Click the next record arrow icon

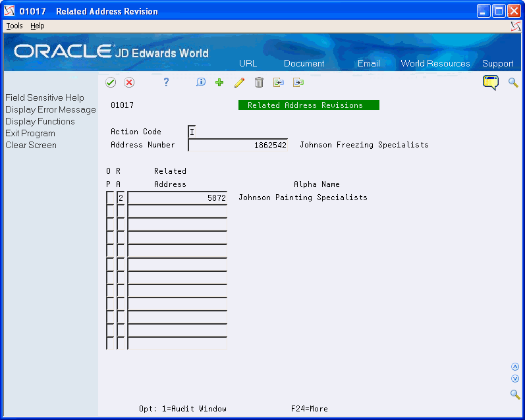pyautogui.click(x=298, y=82)
